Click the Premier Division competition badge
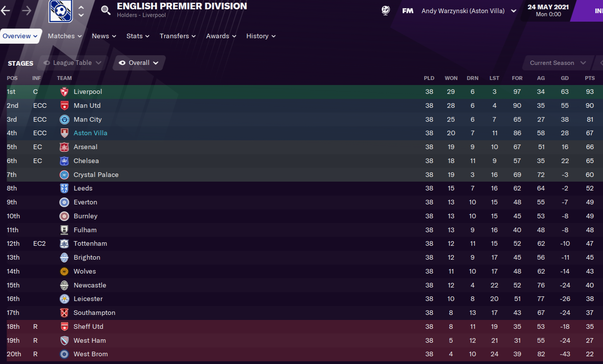The height and width of the screenshot is (364, 603). point(60,11)
